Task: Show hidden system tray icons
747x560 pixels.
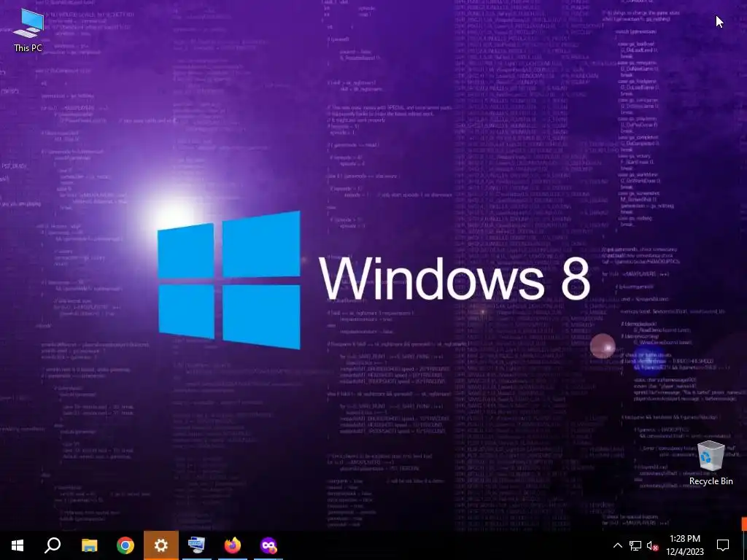Action: point(617,545)
